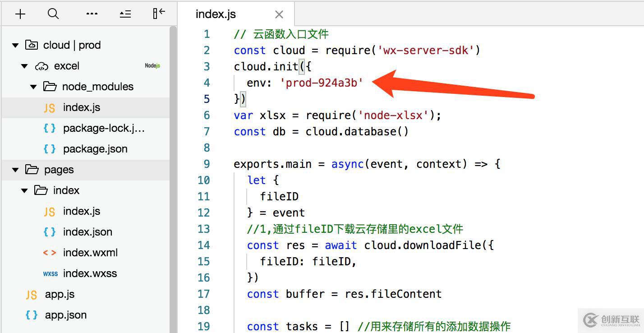
Task: Click res.fileContent on line 17
Action: [393, 294]
